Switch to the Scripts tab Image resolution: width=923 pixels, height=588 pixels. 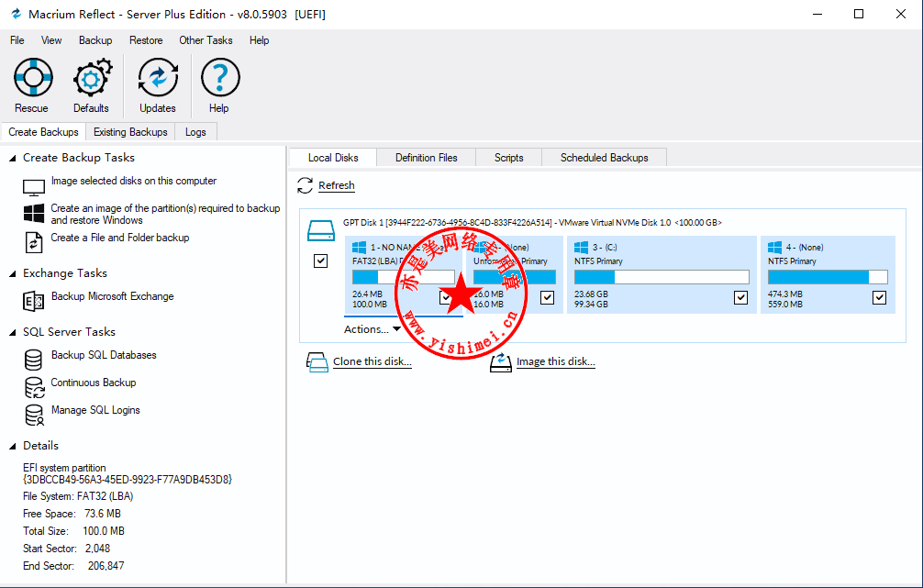tap(508, 158)
